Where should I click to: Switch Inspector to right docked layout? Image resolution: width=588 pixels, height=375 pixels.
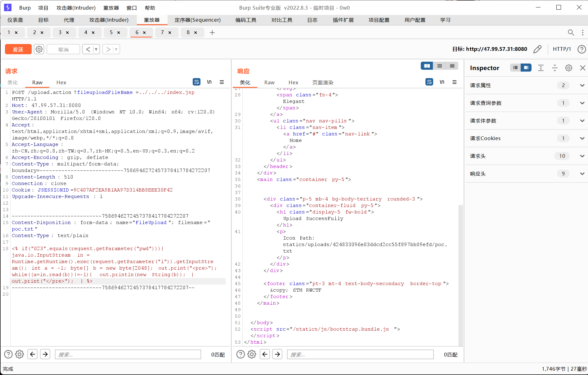point(526,68)
